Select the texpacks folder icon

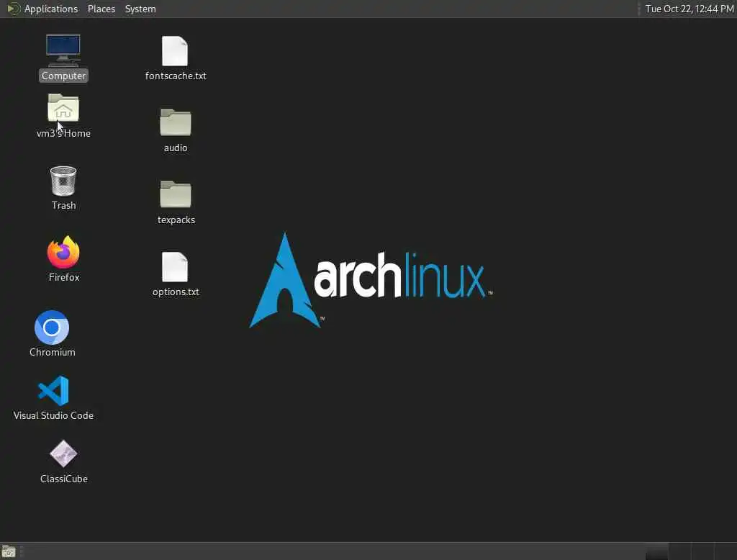[x=176, y=194]
